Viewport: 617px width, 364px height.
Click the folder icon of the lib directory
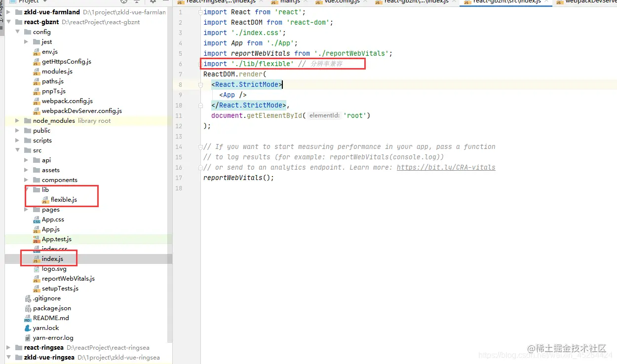tap(37, 190)
